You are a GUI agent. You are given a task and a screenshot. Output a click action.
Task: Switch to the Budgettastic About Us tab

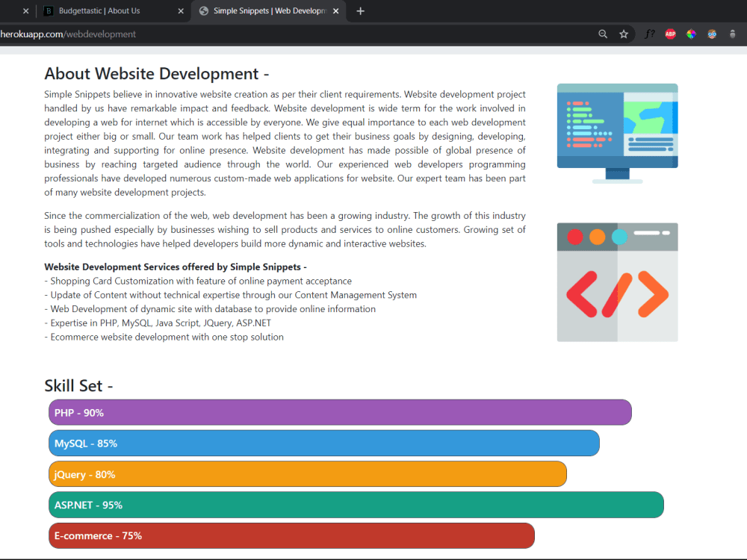pos(114,11)
